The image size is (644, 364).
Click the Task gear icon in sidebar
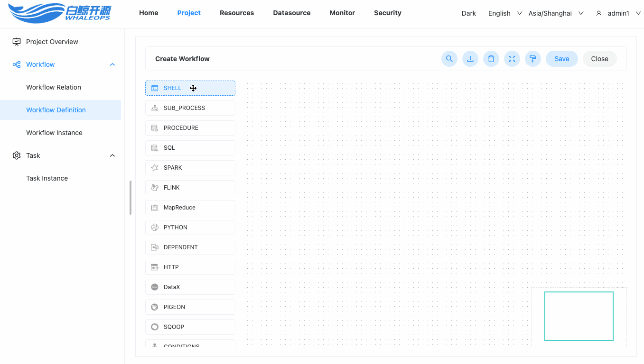(x=17, y=155)
